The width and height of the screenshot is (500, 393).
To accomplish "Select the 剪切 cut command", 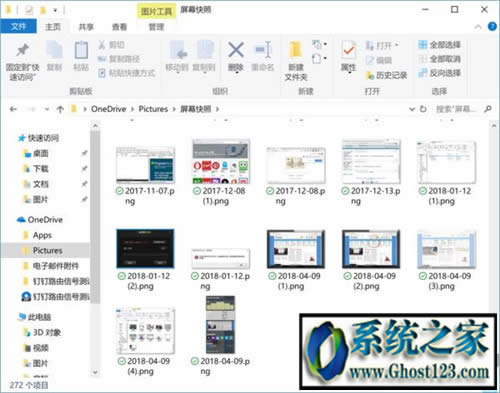I will [111, 45].
